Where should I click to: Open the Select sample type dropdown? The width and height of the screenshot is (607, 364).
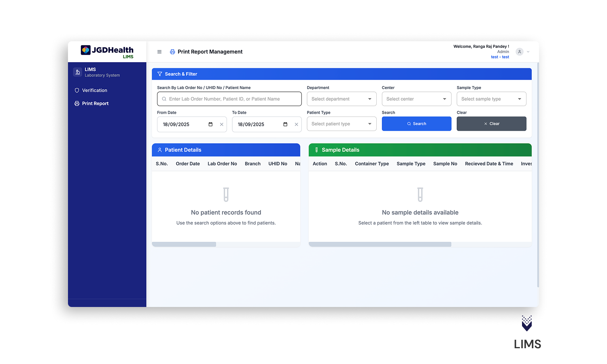tap(491, 99)
